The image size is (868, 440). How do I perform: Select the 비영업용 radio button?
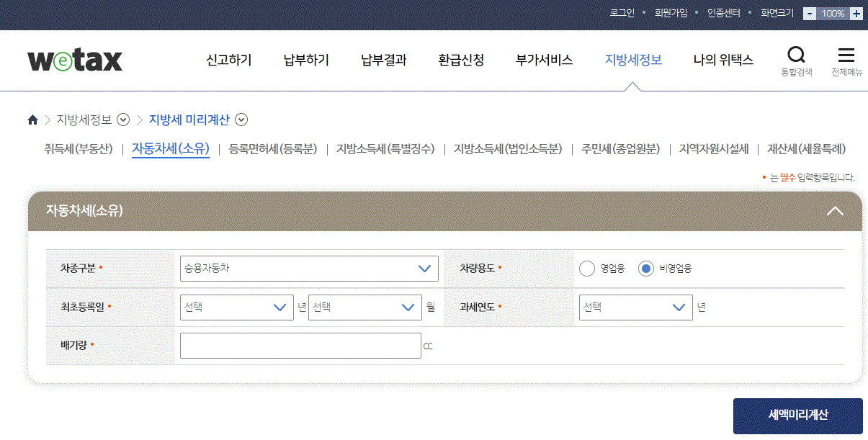tap(646, 269)
